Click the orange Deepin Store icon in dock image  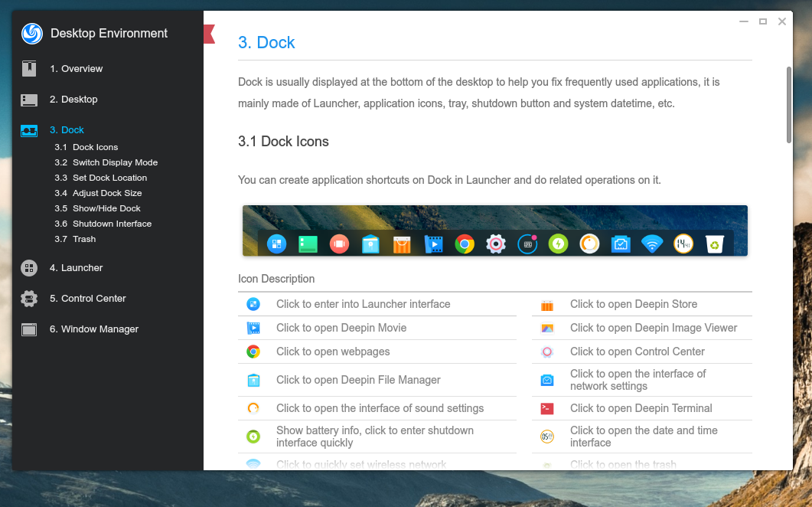pyautogui.click(x=402, y=244)
